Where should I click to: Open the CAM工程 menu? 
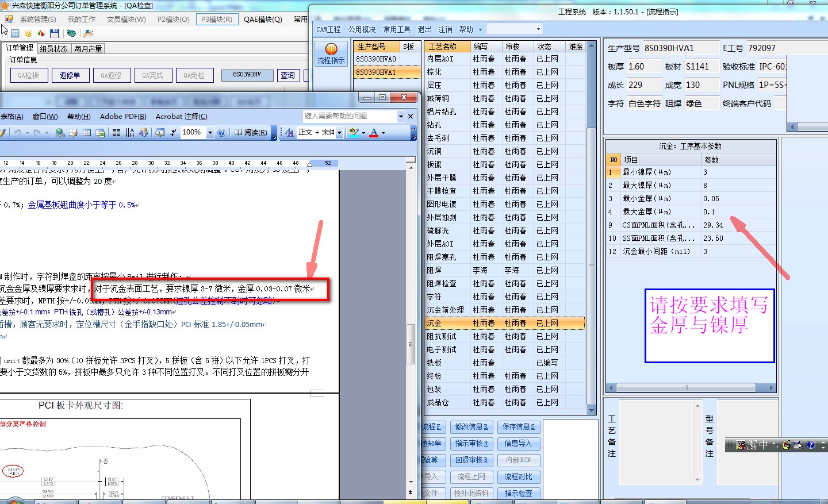click(328, 29)
